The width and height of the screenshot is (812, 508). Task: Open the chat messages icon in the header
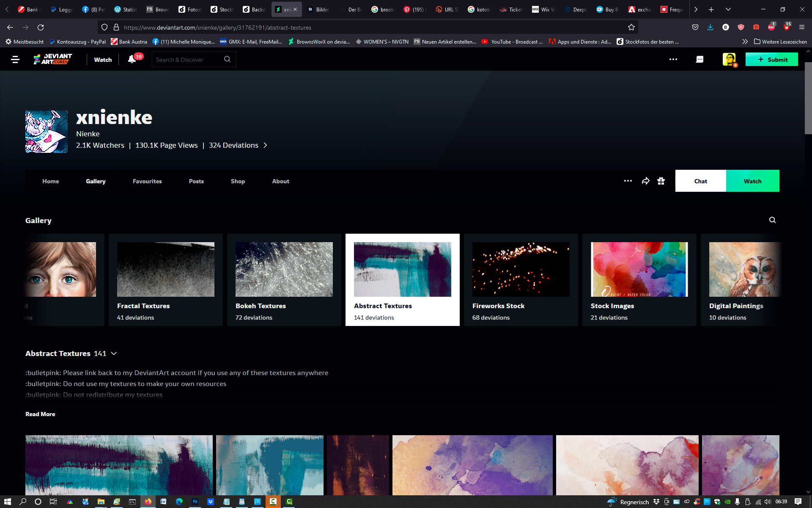(700, 60)
